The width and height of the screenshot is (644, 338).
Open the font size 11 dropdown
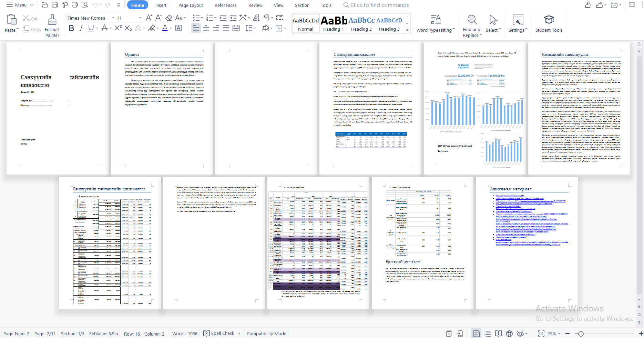pyautogui.click(x=140, y=18)
